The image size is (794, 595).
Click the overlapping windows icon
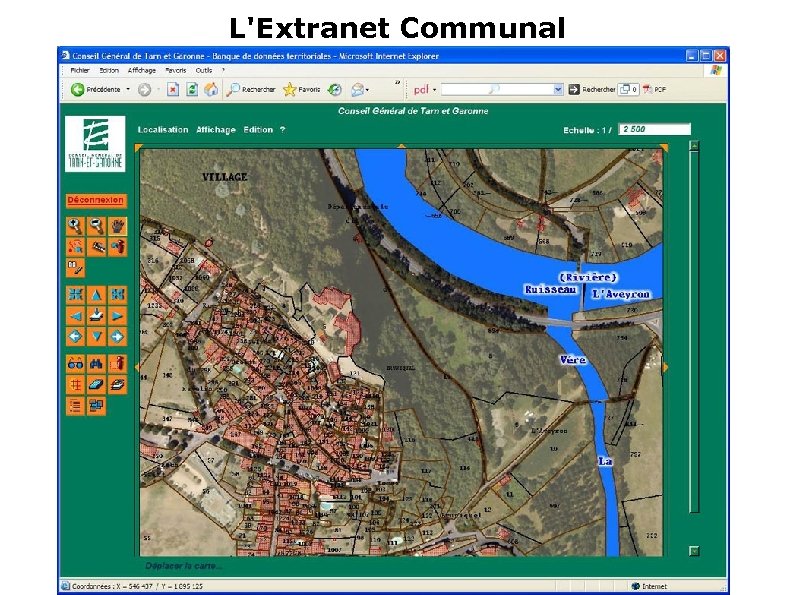tap(96, 406)
